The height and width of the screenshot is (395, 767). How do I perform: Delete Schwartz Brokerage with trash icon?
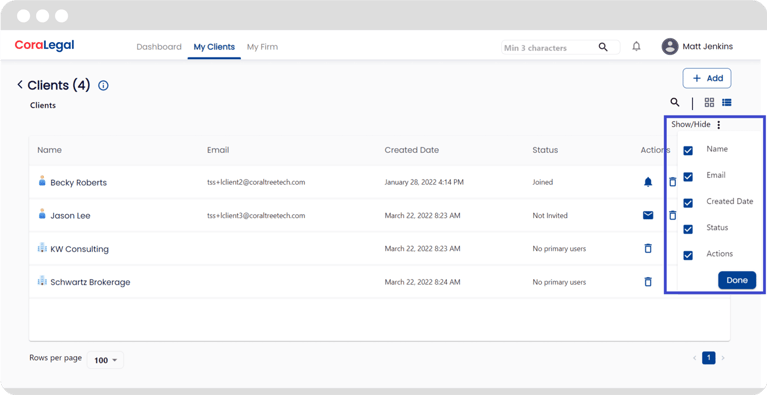tap(648, 282)
